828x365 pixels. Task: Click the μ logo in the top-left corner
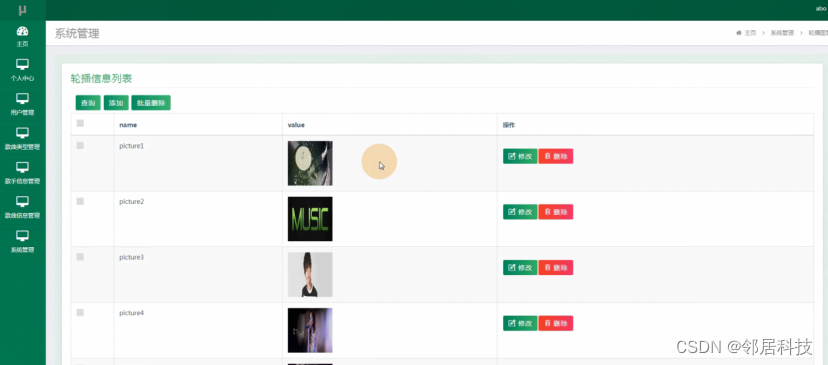coord(22,10)
